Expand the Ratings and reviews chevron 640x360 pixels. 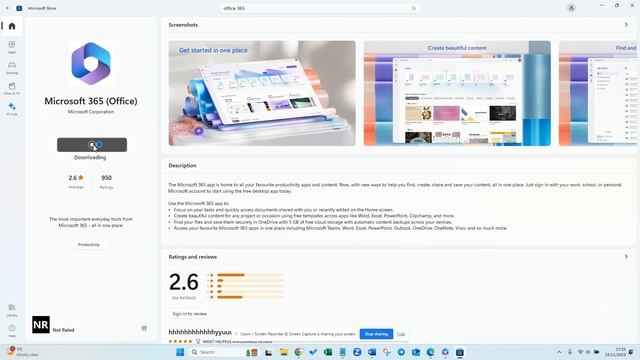tap(626, 257)
